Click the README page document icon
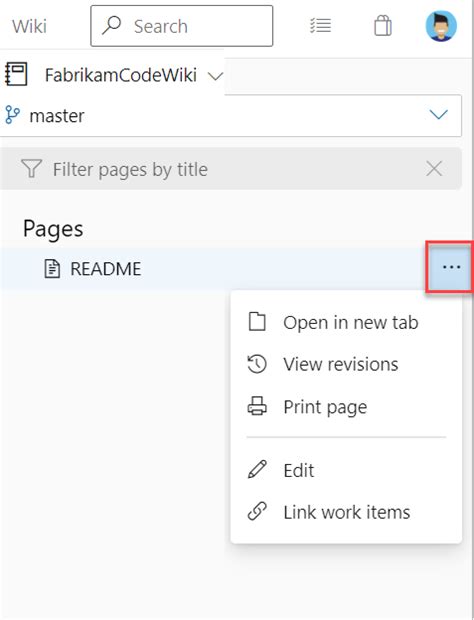Image resolution: width=474 pixels, height=620 pixels. 52,269
